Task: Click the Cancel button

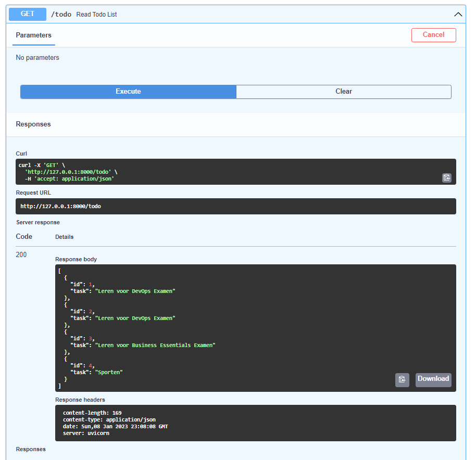Action: [433, 35]
